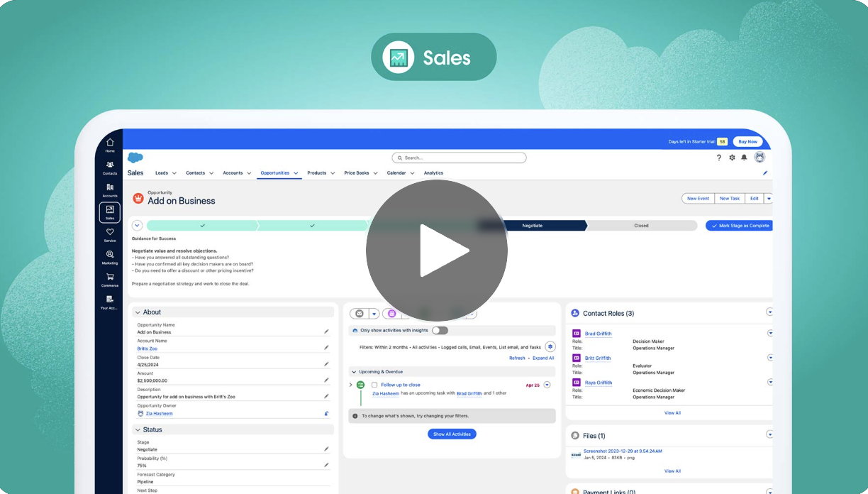Open Brad Griffith row actions dropdown
Image resolution: width=868 pixels, height=494 pixels.
point(769,333)
